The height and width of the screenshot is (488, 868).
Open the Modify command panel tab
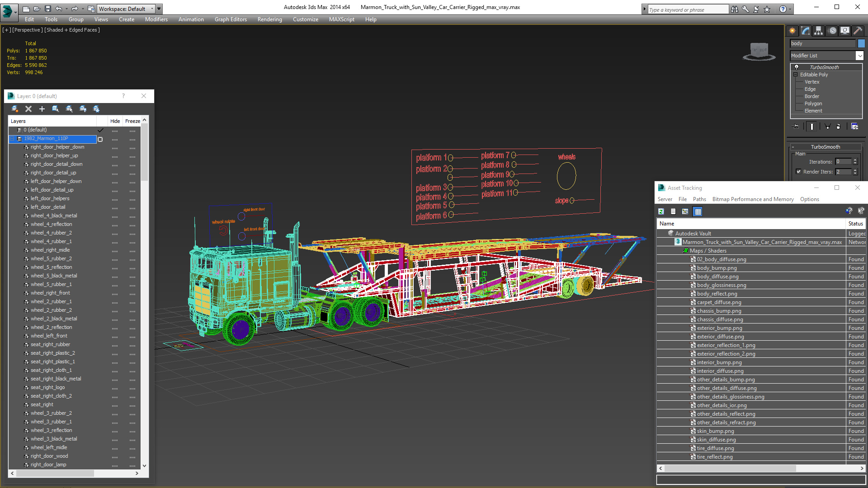806,31
